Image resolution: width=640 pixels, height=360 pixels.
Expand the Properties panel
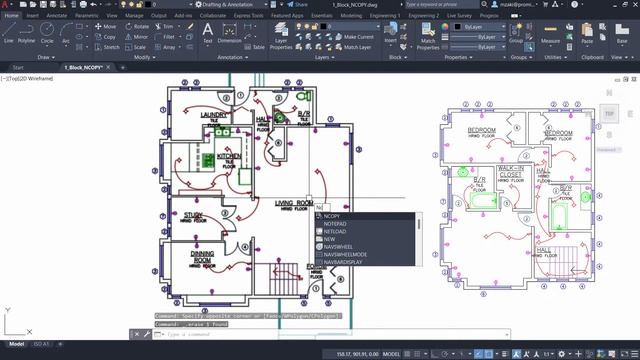pos(458,58)
